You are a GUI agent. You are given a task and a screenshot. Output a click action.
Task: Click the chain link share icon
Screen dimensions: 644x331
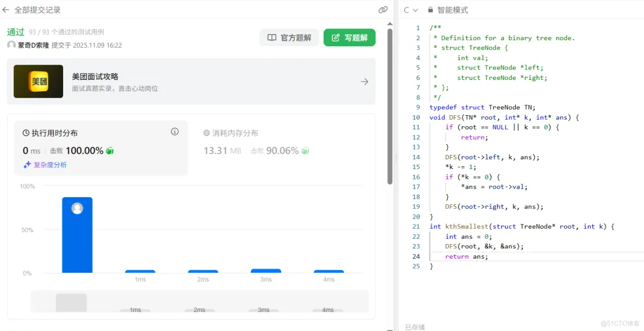click(x=383, y=9)
